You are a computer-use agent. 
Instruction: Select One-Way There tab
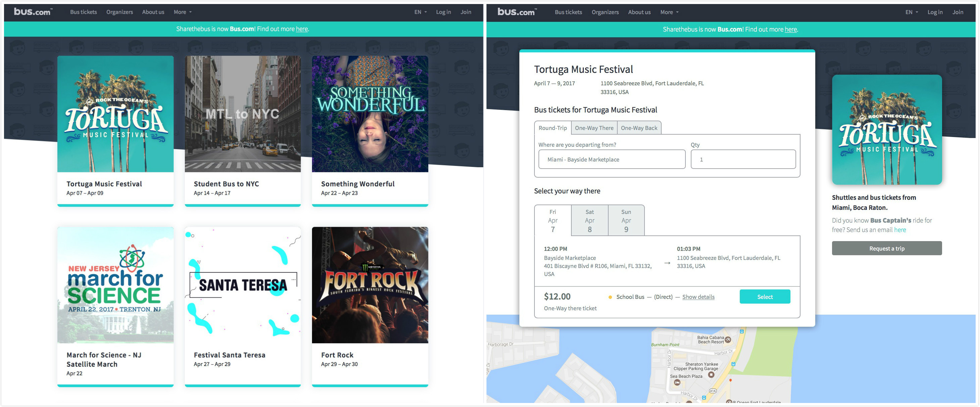[x=594, y=128]
